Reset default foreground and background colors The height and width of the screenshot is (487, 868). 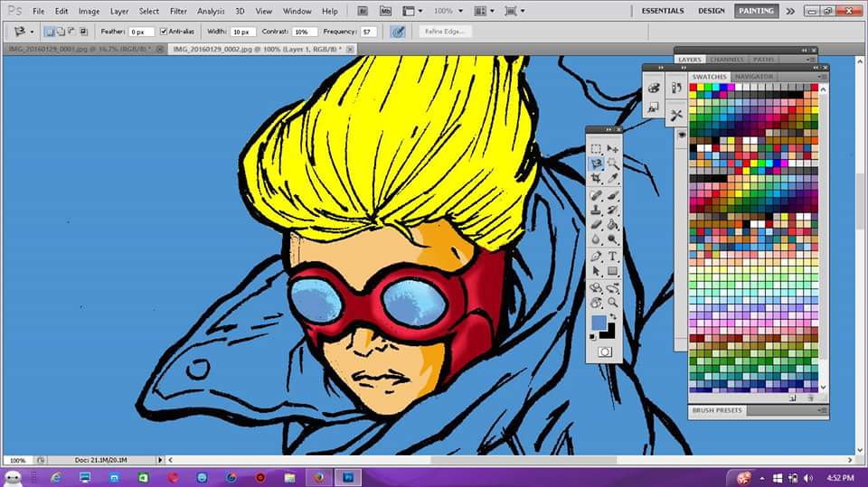[593, 336]
